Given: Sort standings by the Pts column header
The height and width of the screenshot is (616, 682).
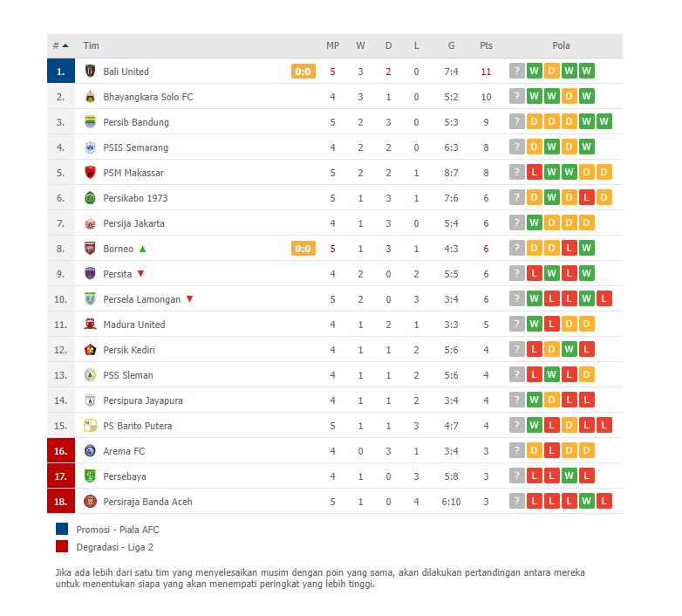Looking at the screenshot, I should tap(486, 45).
